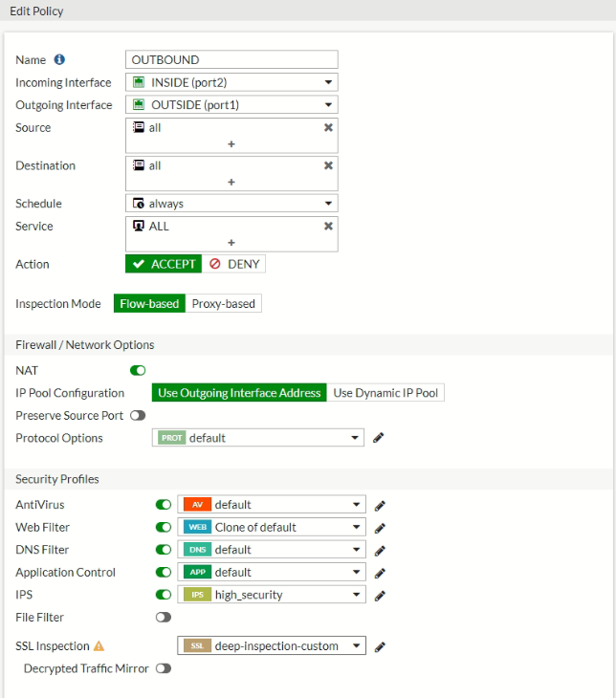Viewport: 616px width, 698px height.
Task: Turn on the File Filter toggle
Action: click(164, 617)
